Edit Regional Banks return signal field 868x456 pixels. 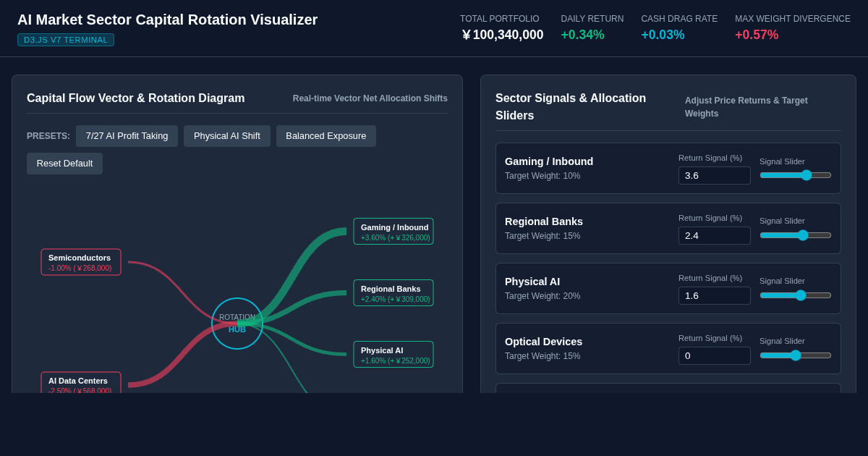click(x=715, y=236)
